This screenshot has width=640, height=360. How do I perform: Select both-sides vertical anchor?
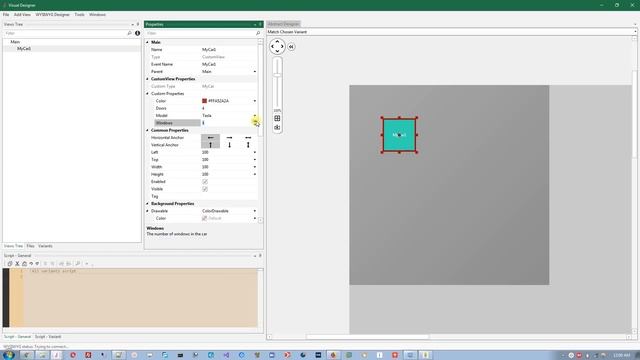pyautogui.click(x=248, y=145)
